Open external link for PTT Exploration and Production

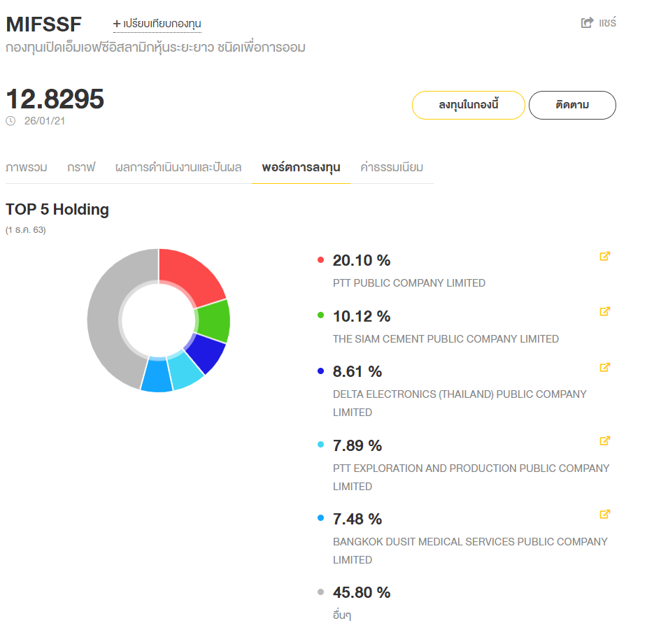(x=605, y=441)
